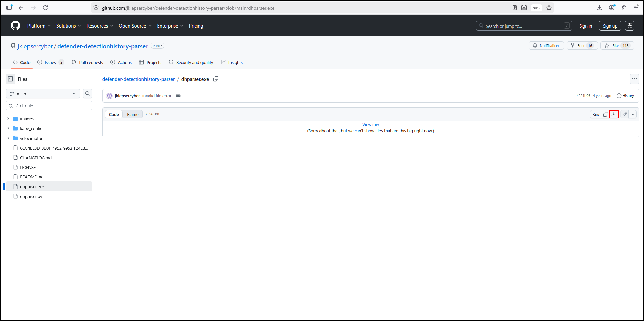Search files using the magnifier icon
This screenshot has height=321, width=644.
(x=87, y=94)
